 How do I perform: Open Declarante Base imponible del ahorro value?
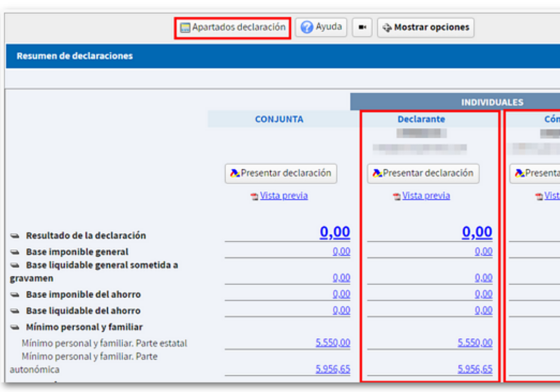[x=484, y=294]
